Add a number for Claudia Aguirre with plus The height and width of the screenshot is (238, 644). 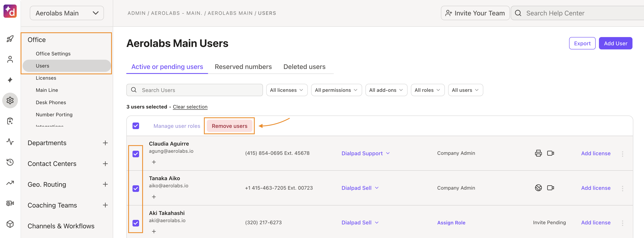click(x=154, y=162)
